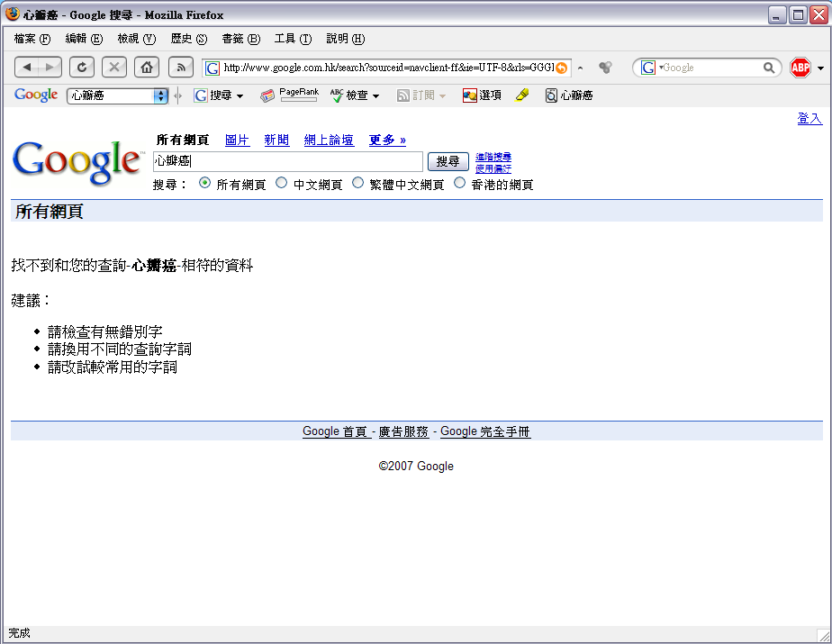
Task: Open the 登入 sign-in link
Action: (x=809, y=118)
